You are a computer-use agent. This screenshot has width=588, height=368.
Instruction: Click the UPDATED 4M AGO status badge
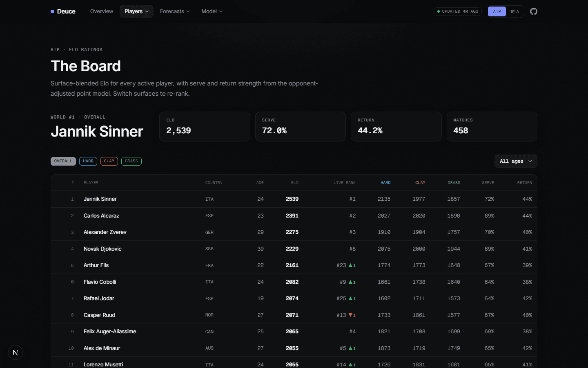[x=458, y=11]
